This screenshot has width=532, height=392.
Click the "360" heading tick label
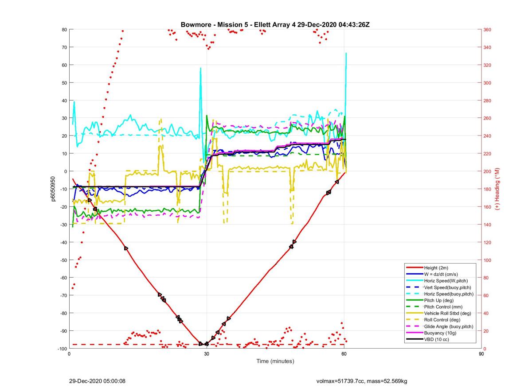[x=488, y=30]
